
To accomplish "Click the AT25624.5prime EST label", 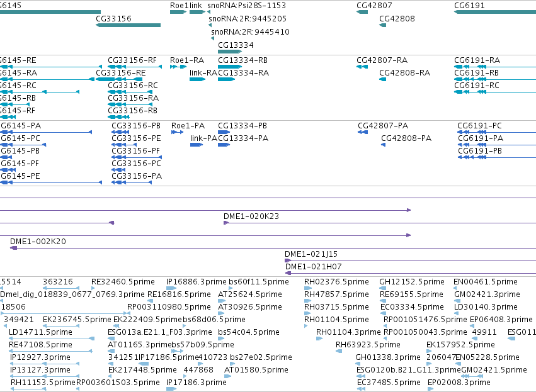I will (250, 294).
